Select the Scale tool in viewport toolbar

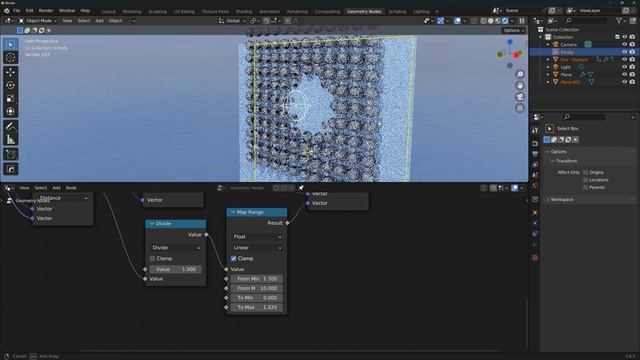pos(11,98)
